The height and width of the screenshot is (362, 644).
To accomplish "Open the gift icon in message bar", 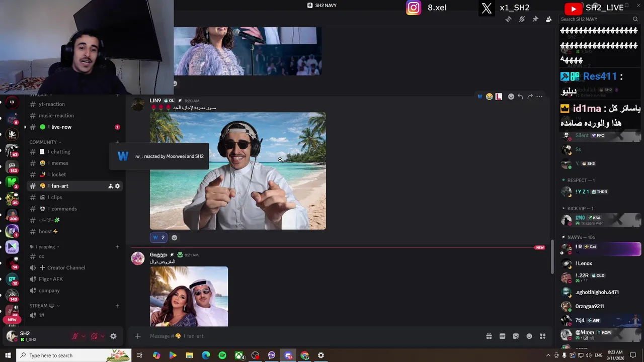I will pyautogui.click(x=489, y=336).
